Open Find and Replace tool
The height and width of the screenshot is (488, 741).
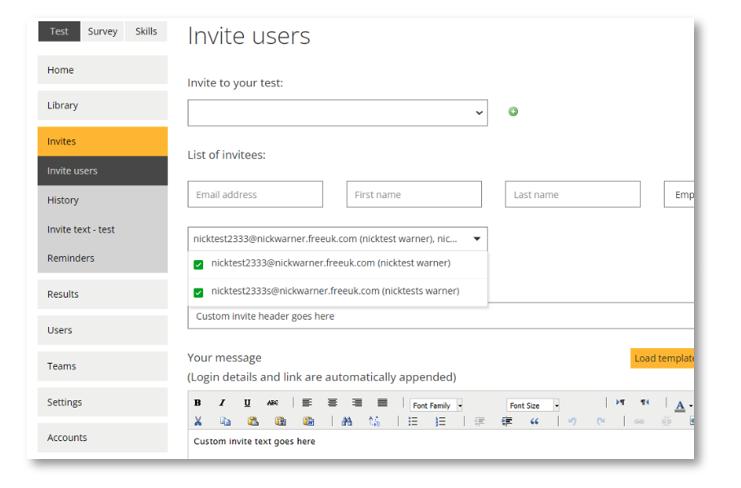[374, 421]
